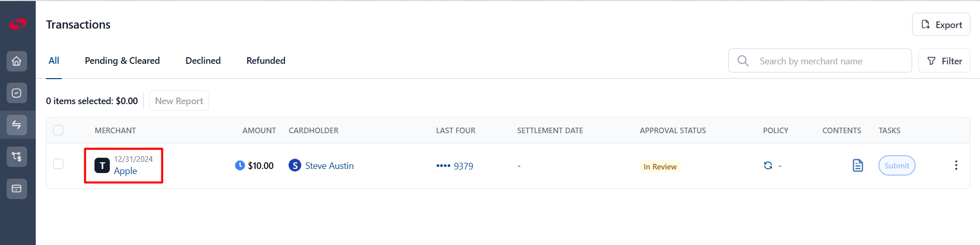The height and width of the screenshot is (245, 980).
Task: Open the Cards icon in sidebar
Action: 17,189
